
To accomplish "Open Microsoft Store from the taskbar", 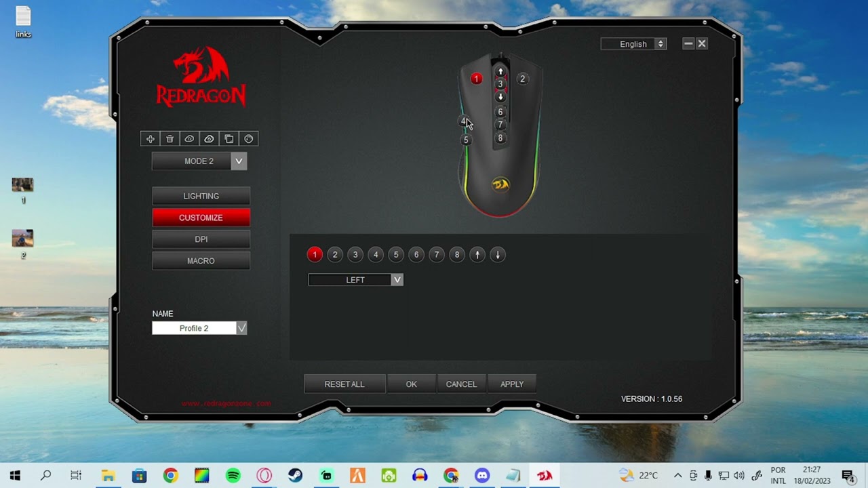I will coord(139,476).
